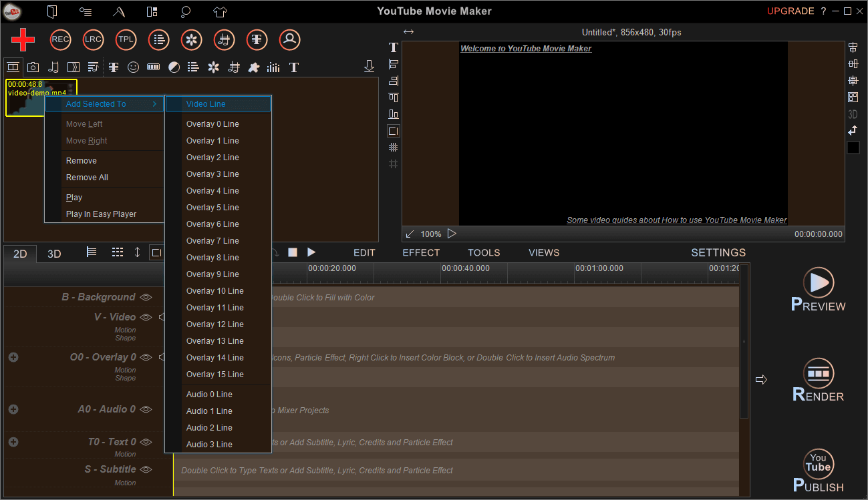Toggle visibility of O0 - Overlay 0 track

point(146,357)
